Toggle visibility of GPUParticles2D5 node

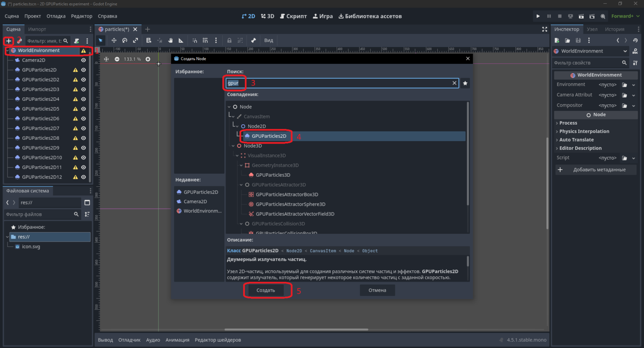tap(83, 109)
